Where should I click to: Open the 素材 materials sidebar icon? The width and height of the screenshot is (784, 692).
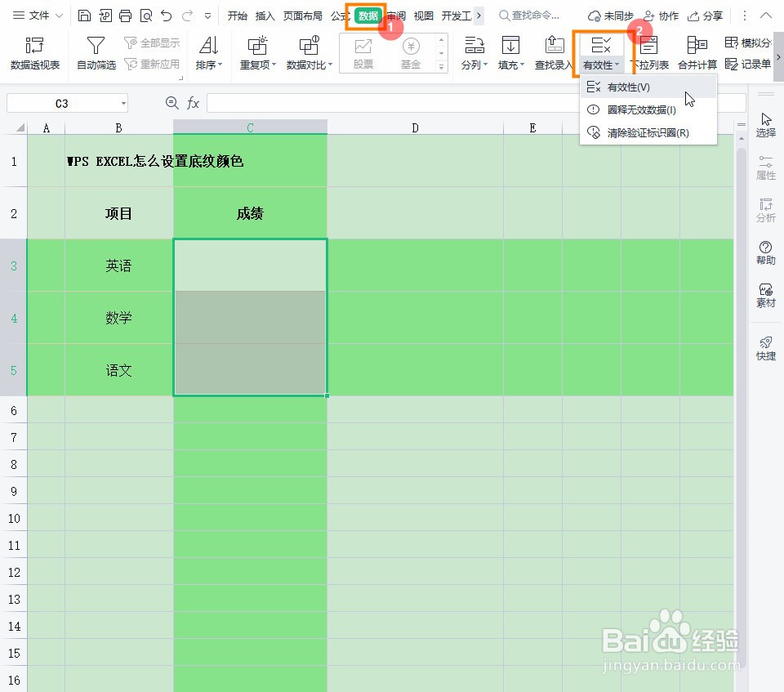765,295
